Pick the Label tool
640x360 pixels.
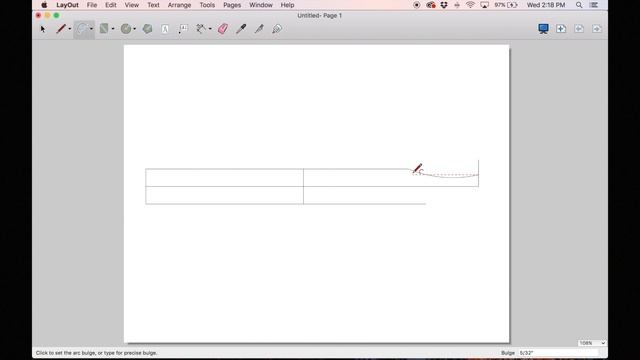pos(183,29)
